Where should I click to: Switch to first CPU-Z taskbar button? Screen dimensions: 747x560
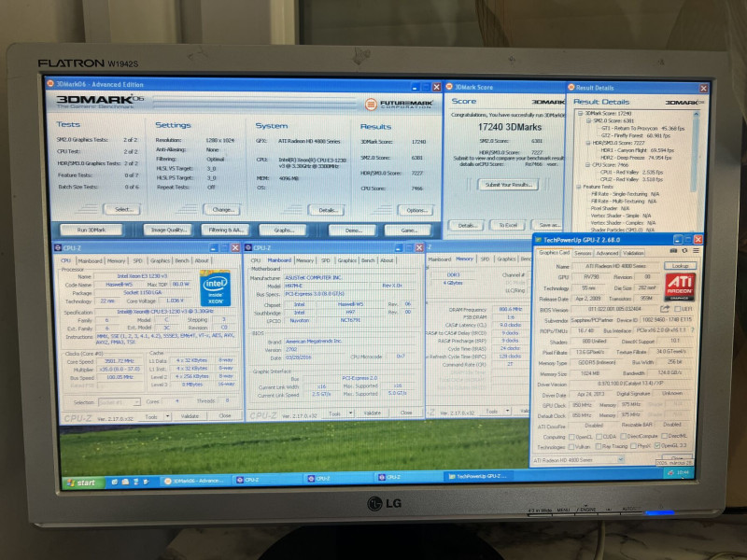point(267,480)
